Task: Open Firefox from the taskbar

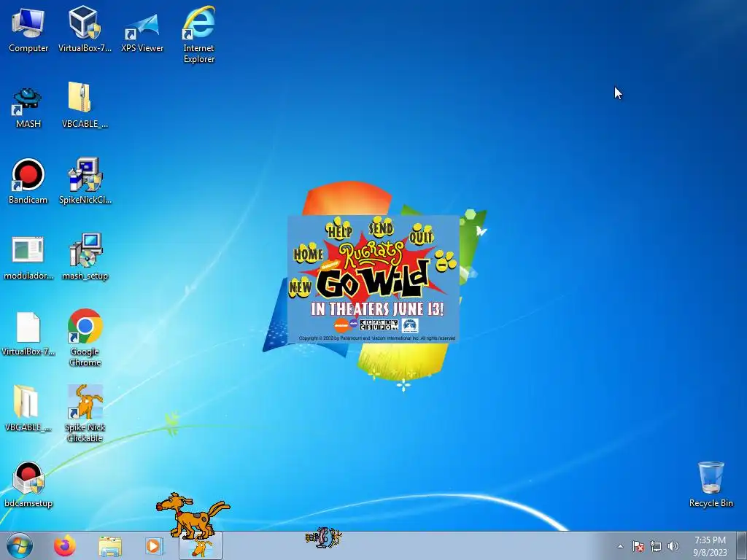Action: pyautogui.click(x=65, y=545)
